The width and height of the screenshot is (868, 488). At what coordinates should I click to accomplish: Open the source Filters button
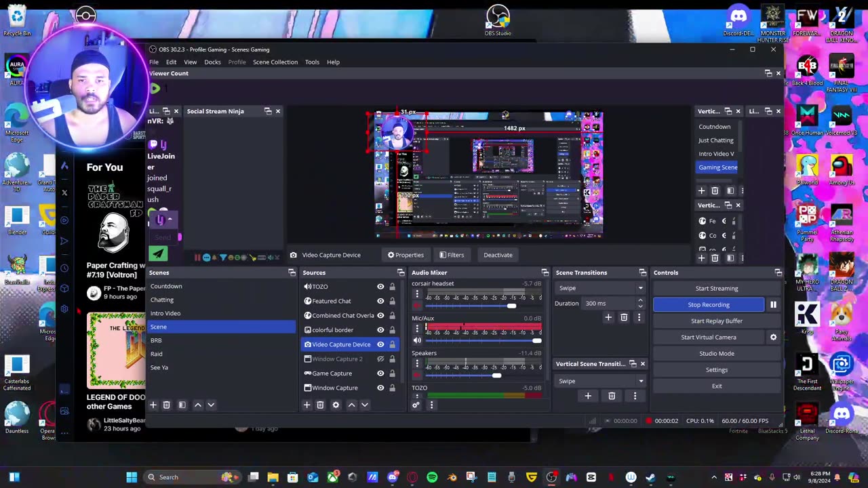(452, 255)
